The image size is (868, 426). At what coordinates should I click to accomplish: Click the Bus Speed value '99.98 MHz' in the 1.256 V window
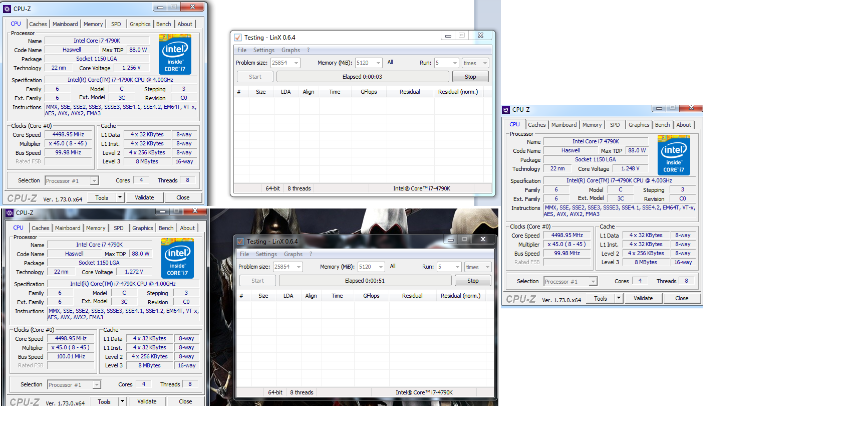pyautogui.click(x=68, y=152)
